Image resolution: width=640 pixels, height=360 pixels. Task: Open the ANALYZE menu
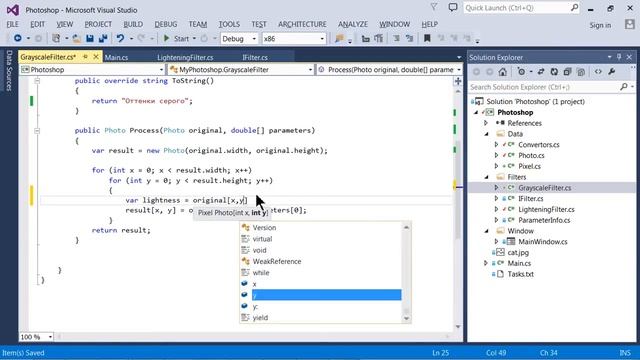point(353,24)
